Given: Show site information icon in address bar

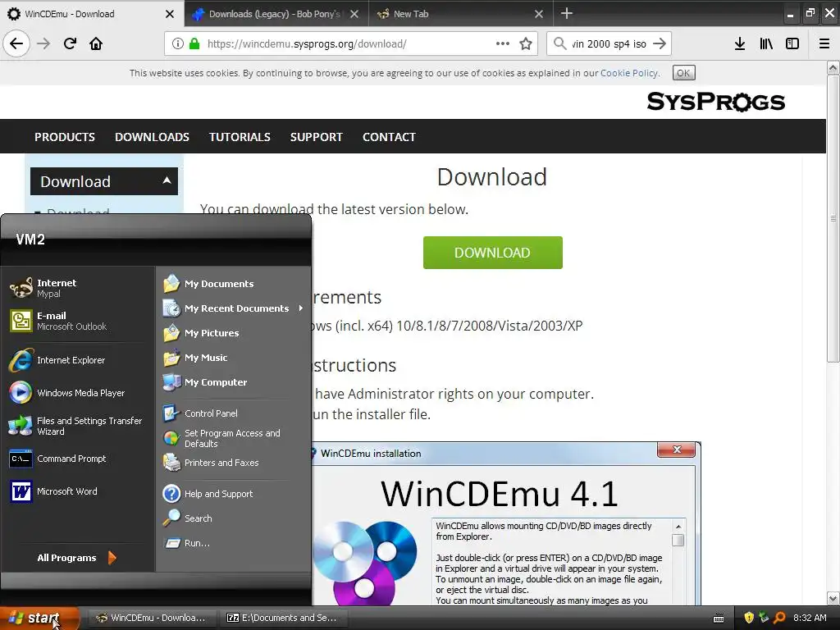Looking at the screenshot, I should pyautogui.click(x=177, y=43).
